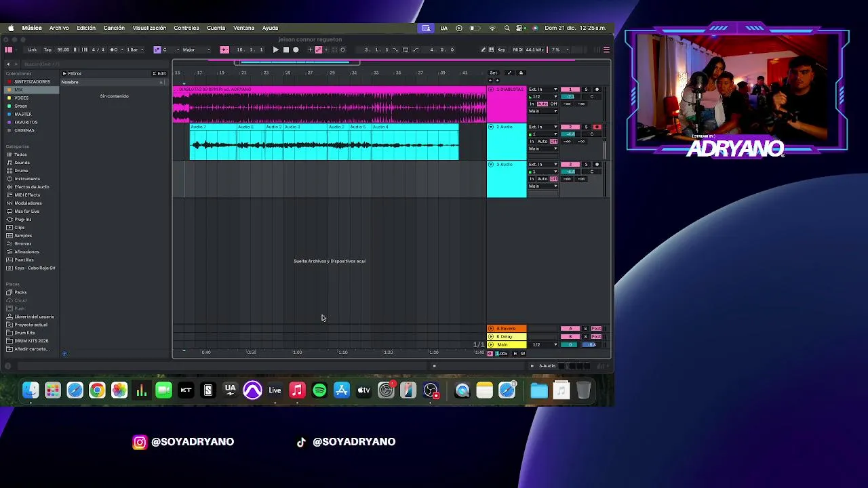Open Max for Live category
The height and width of the screenshot is (488, 868).
click(27, 211)
